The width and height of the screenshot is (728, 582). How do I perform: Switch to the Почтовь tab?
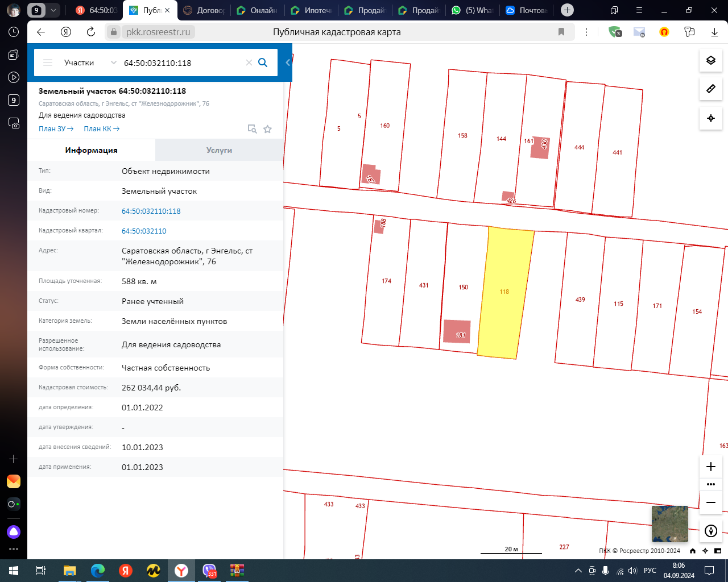pos(526,10)
